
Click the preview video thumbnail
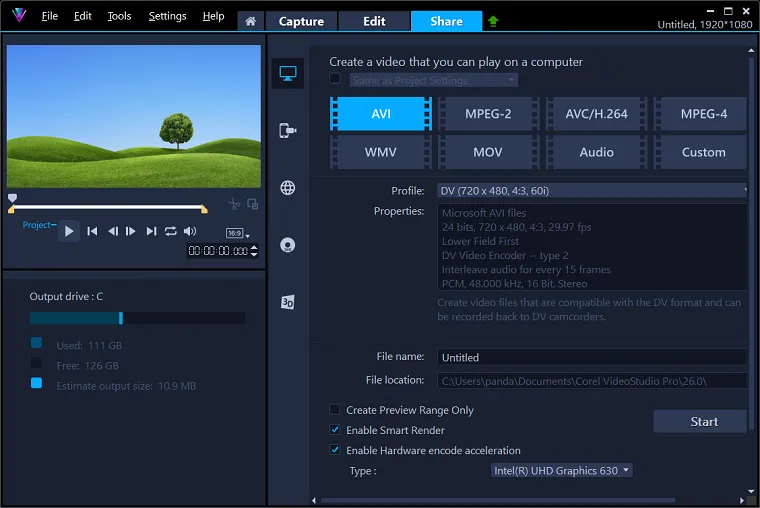coord(134,116)
